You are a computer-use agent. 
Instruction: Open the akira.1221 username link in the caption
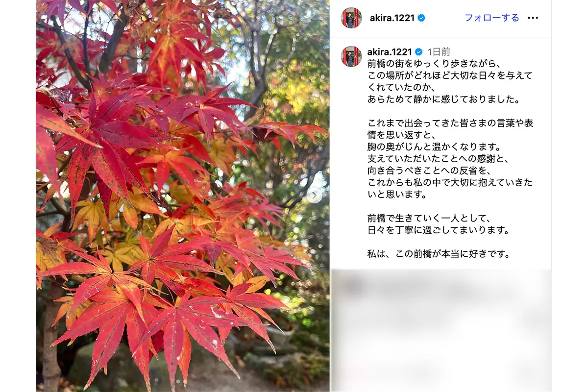click(391, 52)
